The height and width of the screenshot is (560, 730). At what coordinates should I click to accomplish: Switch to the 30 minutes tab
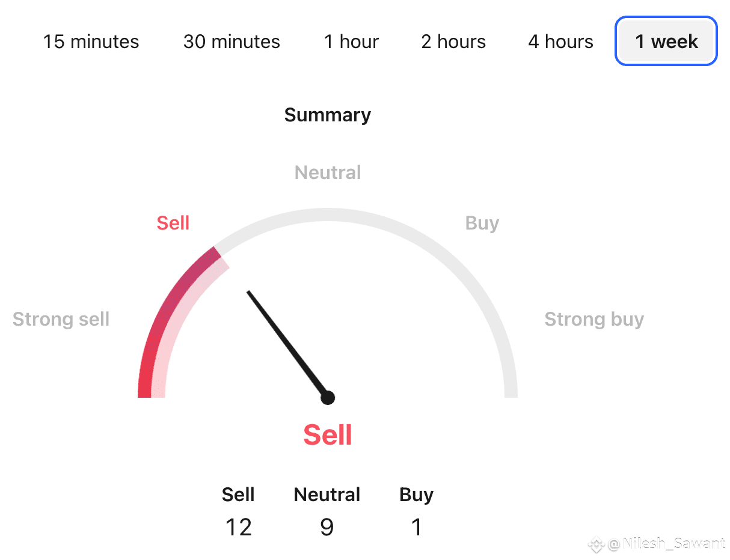click(x=232, y=41)
